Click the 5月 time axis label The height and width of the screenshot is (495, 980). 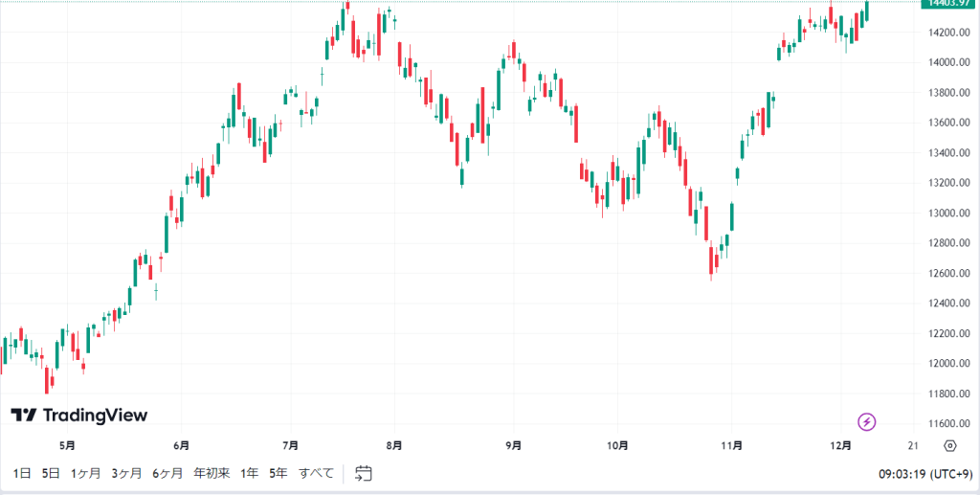[68, 445]
